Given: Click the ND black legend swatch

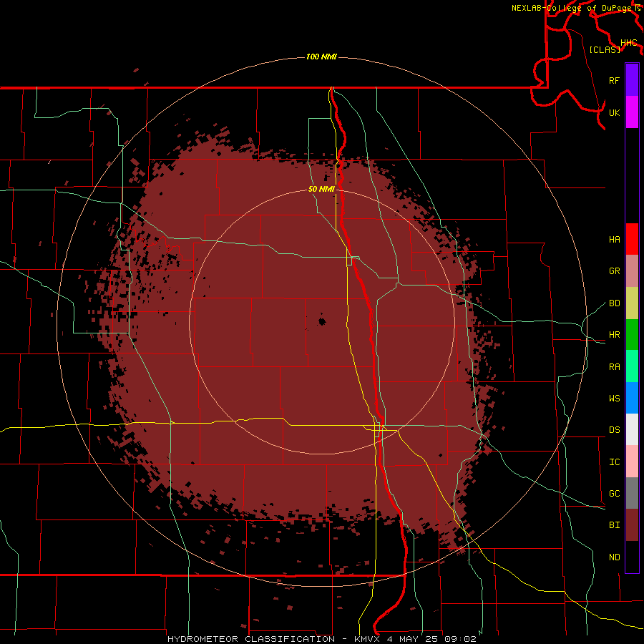Looking at the screenshot, I should point(632,557).
